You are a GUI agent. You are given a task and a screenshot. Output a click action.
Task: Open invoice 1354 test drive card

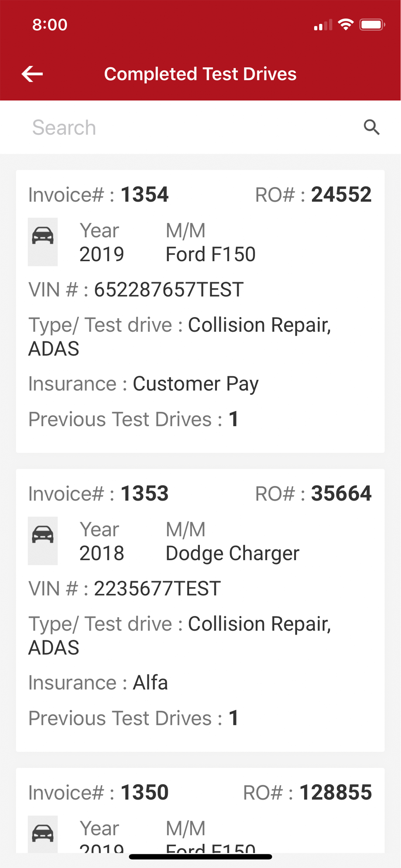[x=200, y=311]
